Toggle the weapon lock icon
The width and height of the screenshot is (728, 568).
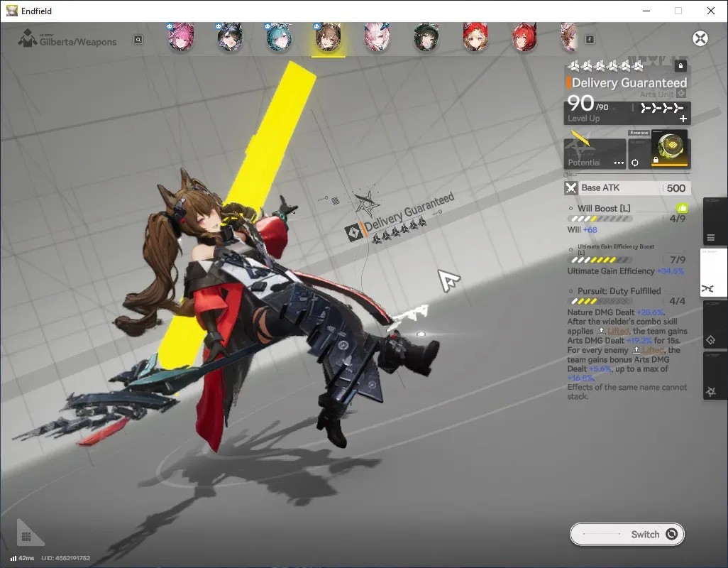pos(680,66)
